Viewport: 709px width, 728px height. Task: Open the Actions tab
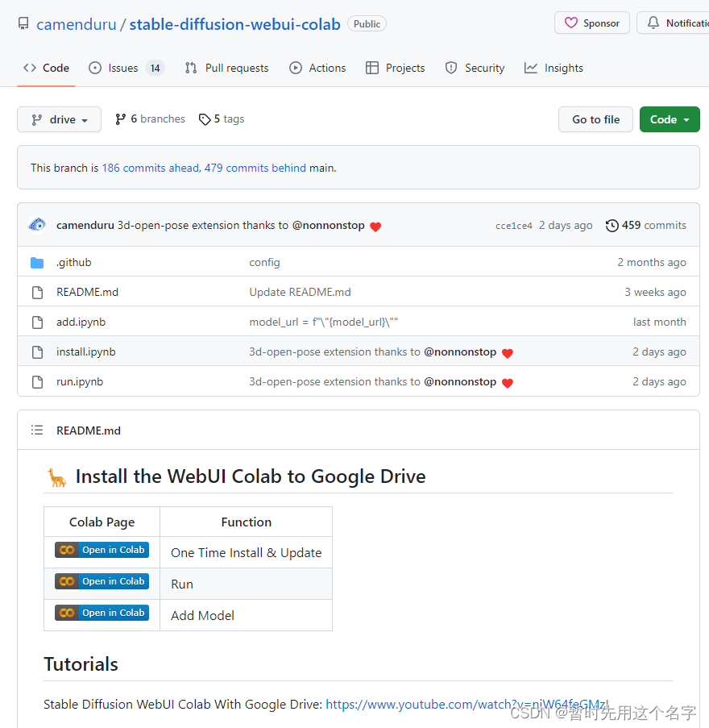pos(317,69)
